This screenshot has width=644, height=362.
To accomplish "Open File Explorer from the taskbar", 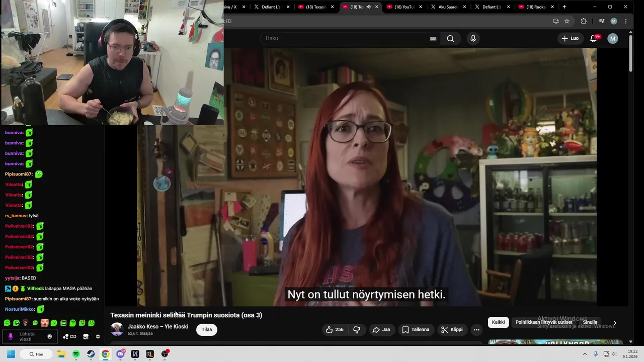I will [x=61, y=354].
